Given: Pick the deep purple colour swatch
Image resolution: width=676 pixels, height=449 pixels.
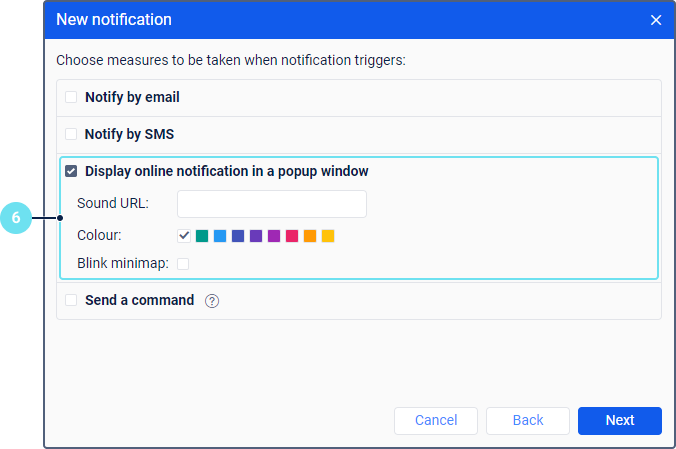Looking at the screenshot, I should [x=256, y=236].
